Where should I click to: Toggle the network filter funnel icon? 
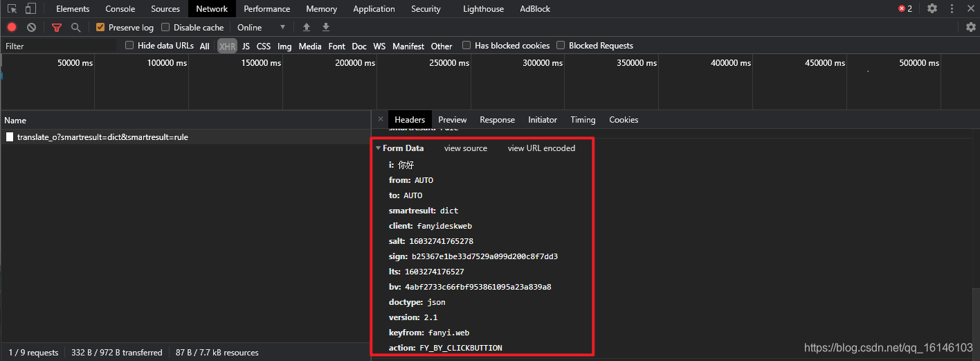point(57,27)
